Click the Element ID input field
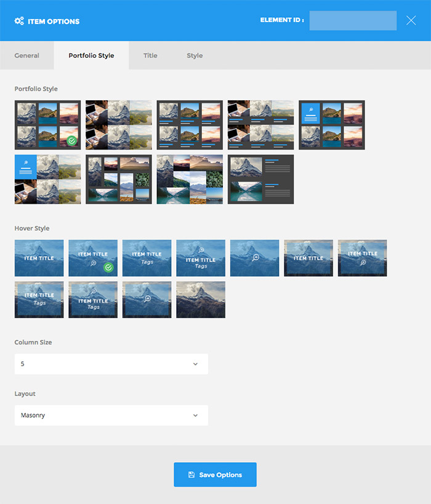 tap(353, 20)
